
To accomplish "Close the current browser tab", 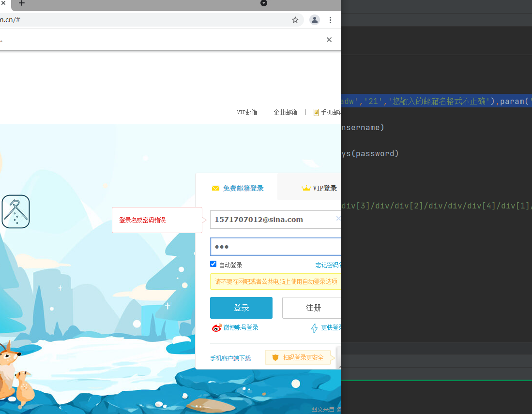I will click(3, 3).
